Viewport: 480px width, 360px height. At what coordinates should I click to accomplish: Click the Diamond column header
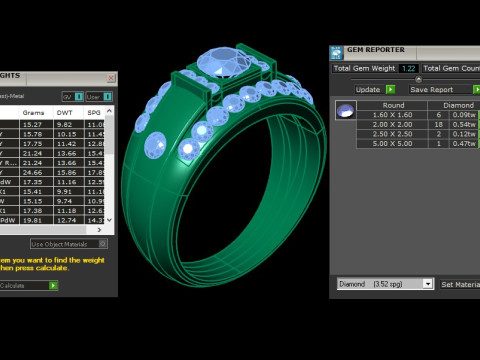[x=458, y=105]
